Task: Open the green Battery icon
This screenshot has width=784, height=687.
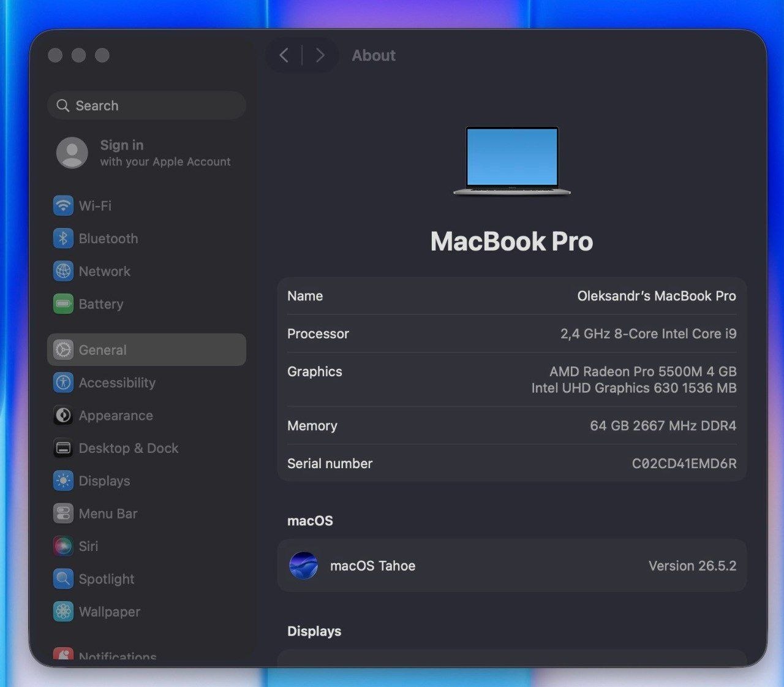Action: coord(63,304)
